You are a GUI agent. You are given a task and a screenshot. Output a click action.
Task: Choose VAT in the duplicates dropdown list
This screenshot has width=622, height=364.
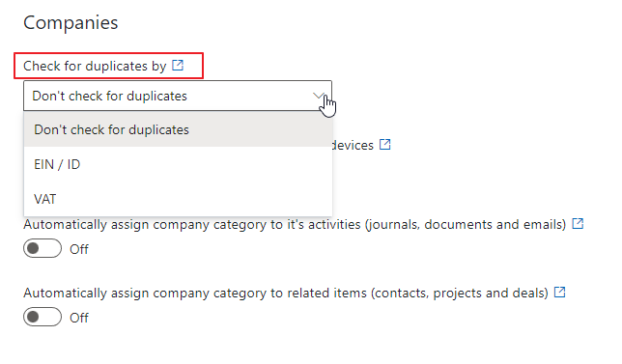[178, 199]
